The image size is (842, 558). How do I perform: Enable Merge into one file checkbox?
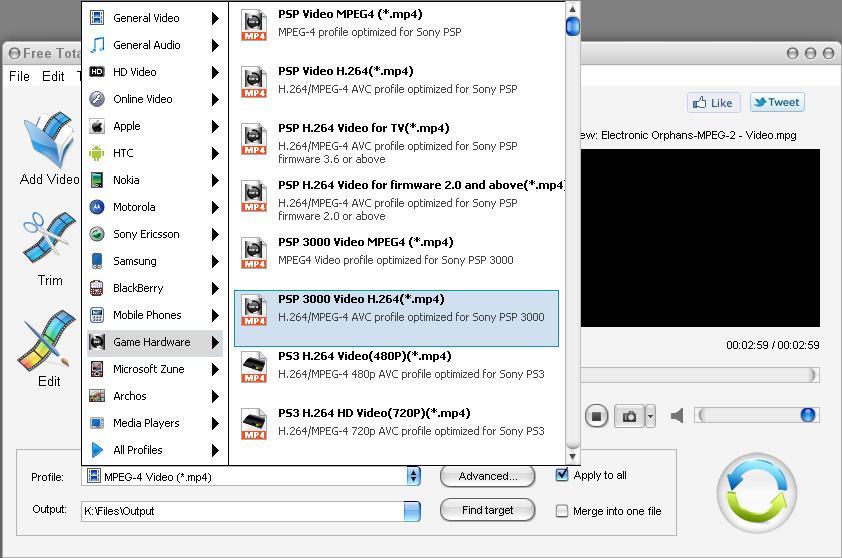pyautogui.click(x=562, y=511)
